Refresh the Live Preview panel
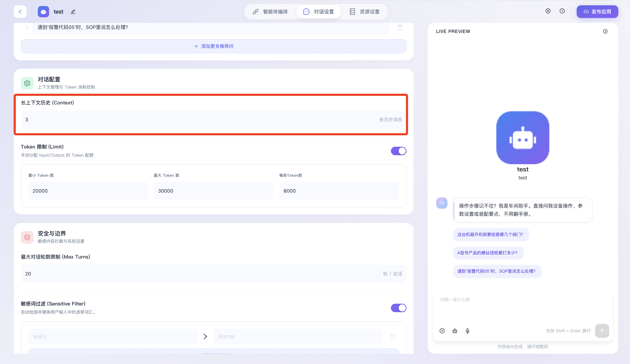This screenshot has width=630, height=364. tap(605, 31)
